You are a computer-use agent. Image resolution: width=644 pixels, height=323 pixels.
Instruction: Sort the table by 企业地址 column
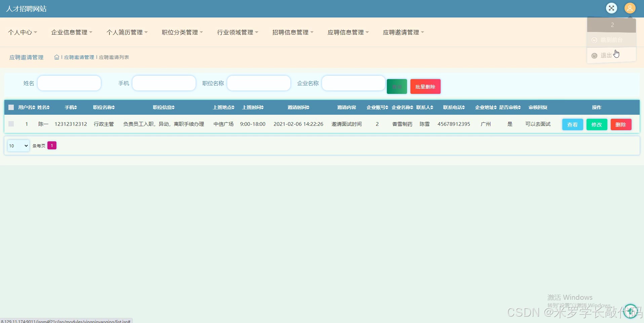(x=486, y=107)
